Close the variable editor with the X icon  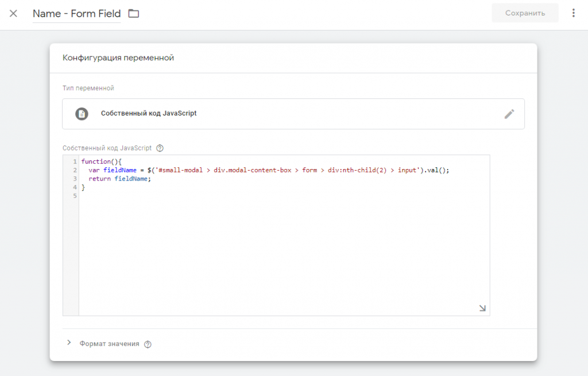pos(13,13)
